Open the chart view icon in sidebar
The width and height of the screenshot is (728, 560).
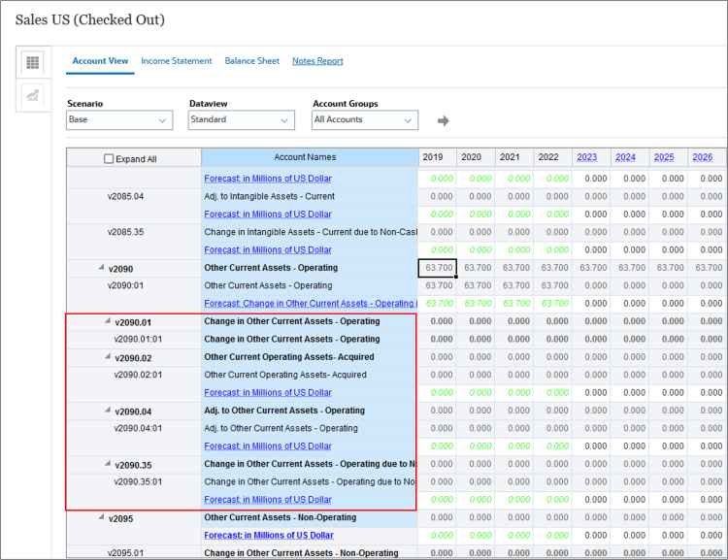point(33,95)
